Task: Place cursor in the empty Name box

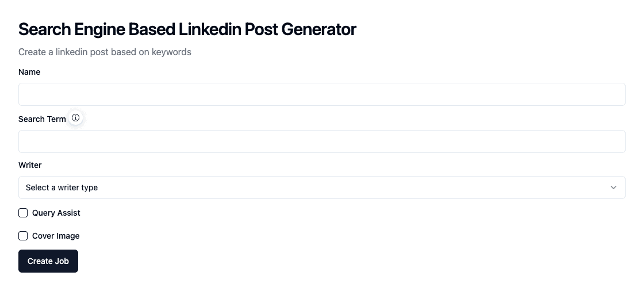Action: [x=321, y=94]
